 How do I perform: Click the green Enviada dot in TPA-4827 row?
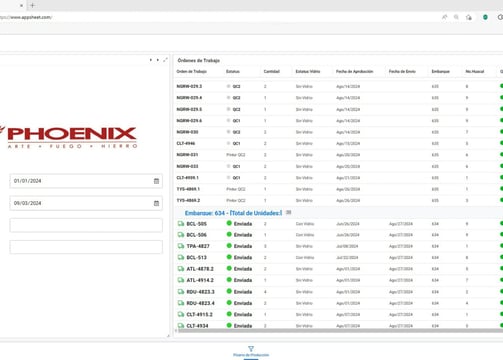[229, 246]
